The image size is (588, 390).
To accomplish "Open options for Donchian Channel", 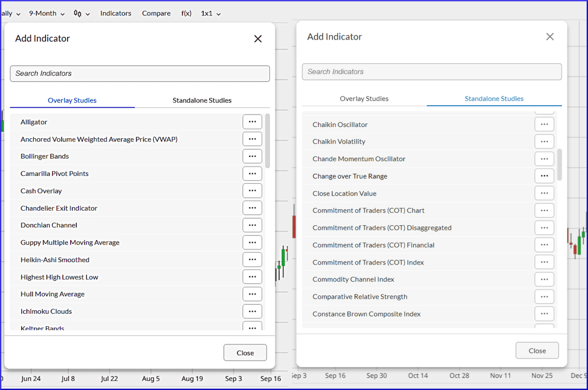I will (252, 225).
